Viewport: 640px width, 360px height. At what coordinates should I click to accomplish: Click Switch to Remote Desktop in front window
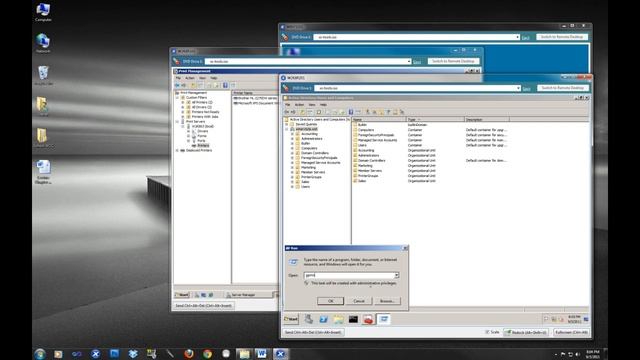(562, 88)
